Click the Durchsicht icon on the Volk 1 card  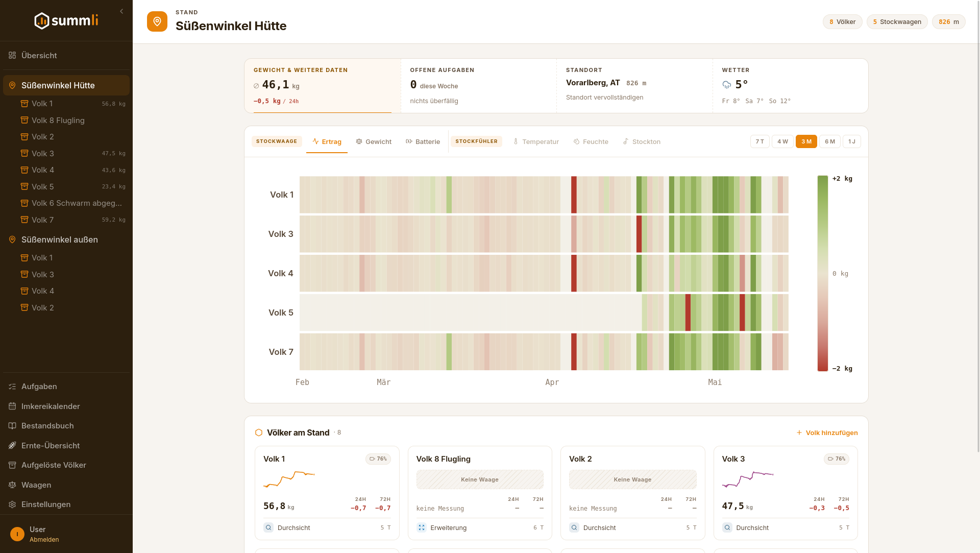click(268, 527)
